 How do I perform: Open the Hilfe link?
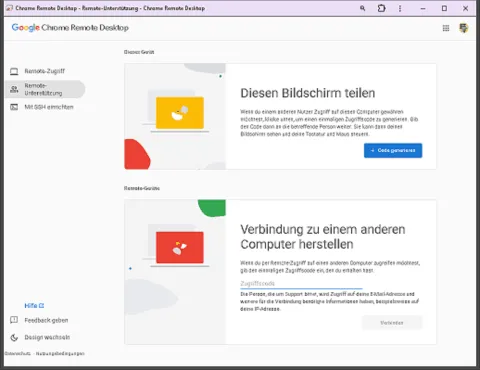pos(34,305)
